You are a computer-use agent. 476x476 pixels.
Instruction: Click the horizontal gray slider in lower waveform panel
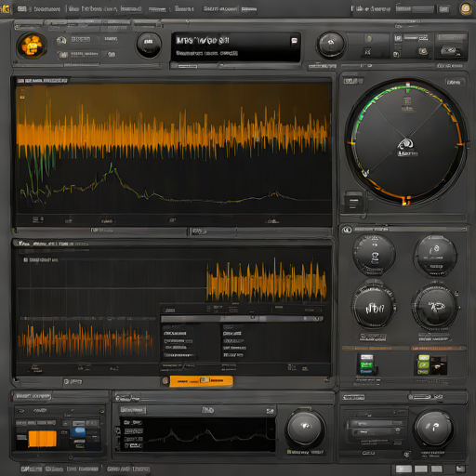[242, 319]
